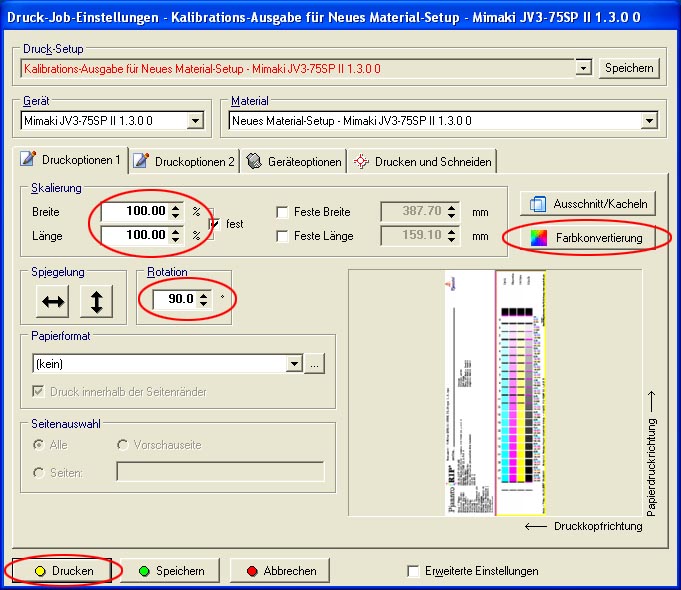Open Farbkonvertierung color conversion settings
This screenshot has height=590, width=681.
pyautogui.click(x=586, y=238)
